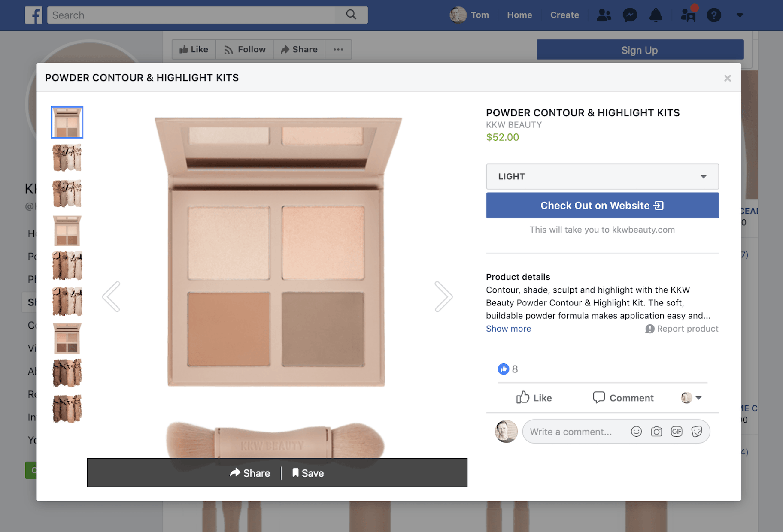Open the Notifications bell icon
The height and width of the screenshot is (532, 783).
pos(656,15)
